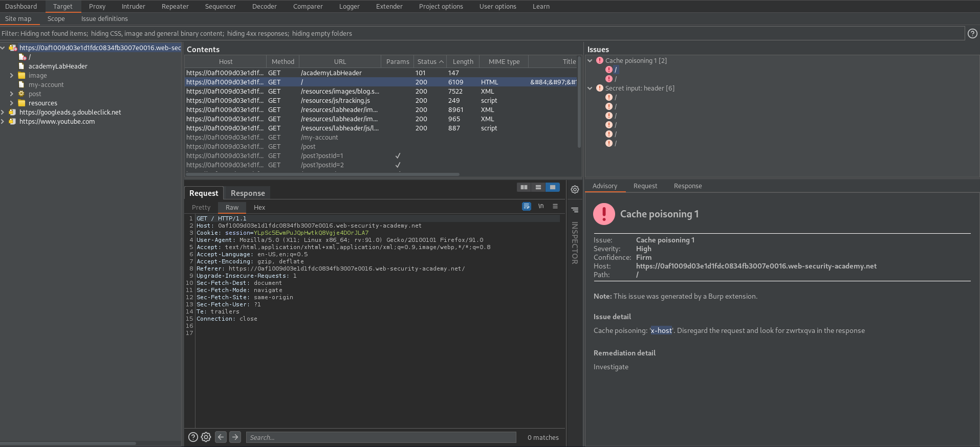Select my-account item in site map

coord(46,85)
